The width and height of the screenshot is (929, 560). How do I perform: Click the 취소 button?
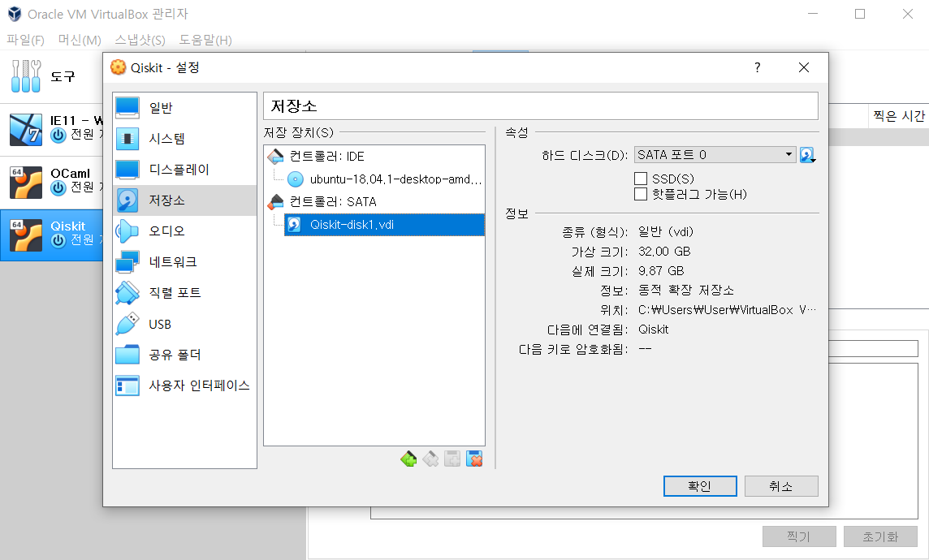[781, 486]
